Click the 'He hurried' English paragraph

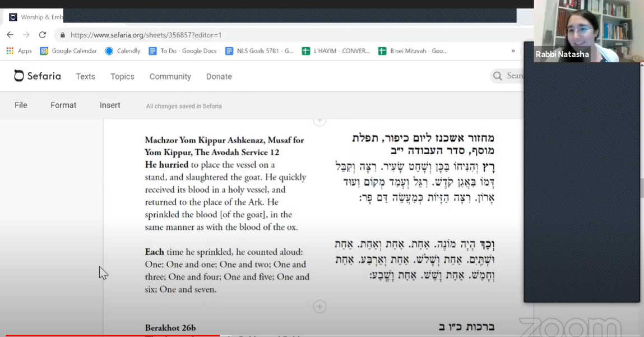tap(226, 196)
